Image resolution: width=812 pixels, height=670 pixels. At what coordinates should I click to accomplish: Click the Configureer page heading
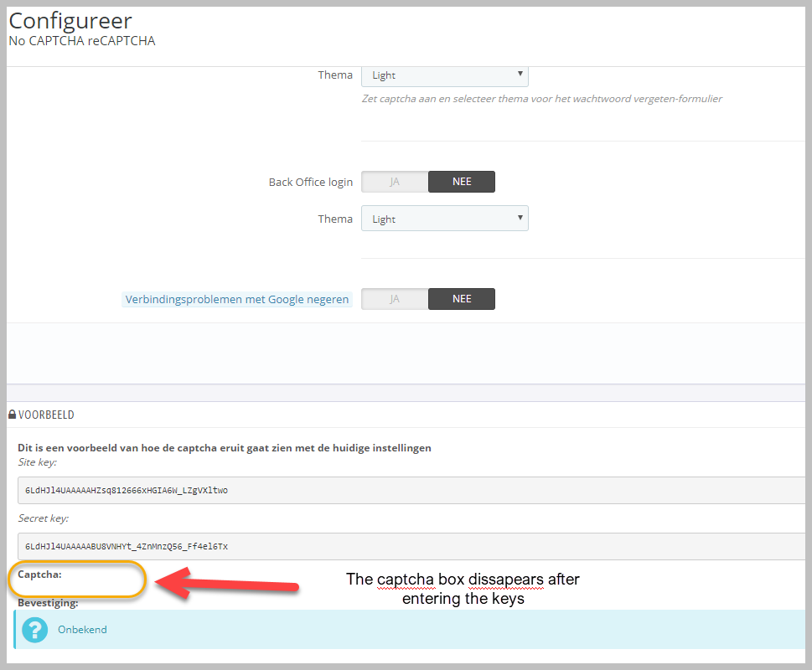click(x=70, y=20)
